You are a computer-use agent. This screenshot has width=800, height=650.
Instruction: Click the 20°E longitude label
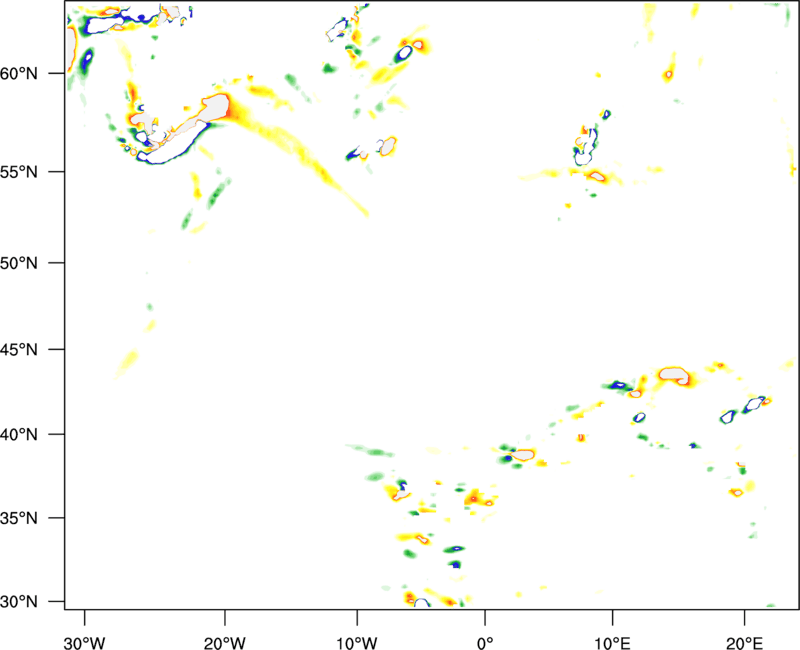(744, 643)
